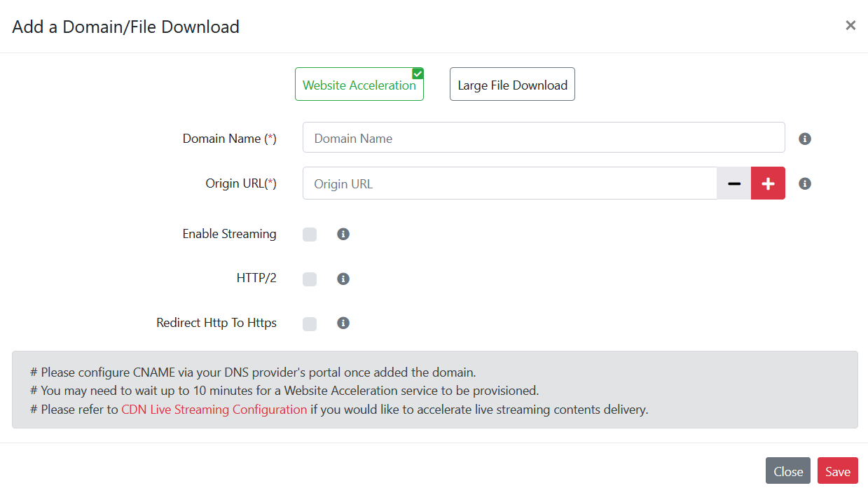View info icon beside Enable Streaming
The width and height of the screenshot is (868, 495).
343,234
